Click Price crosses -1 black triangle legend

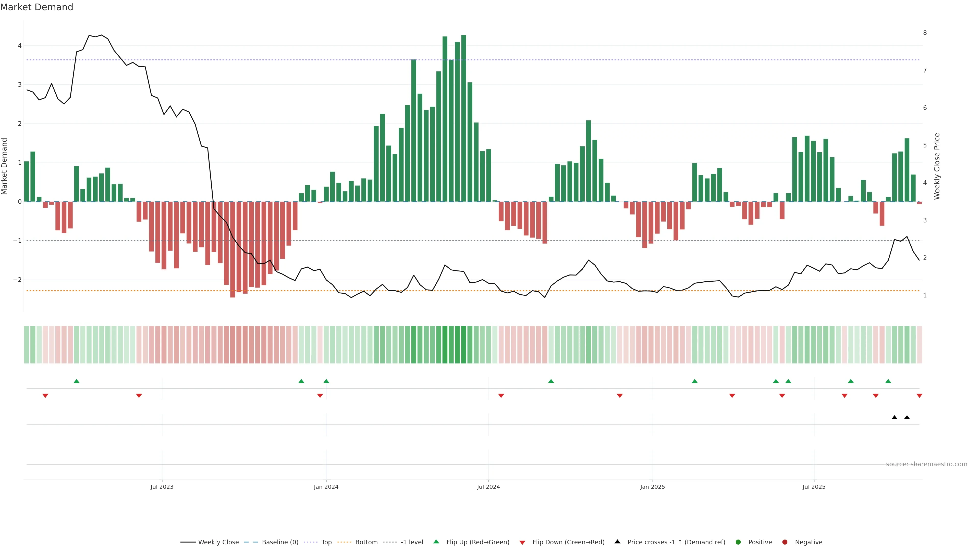[x=617, y=542]
